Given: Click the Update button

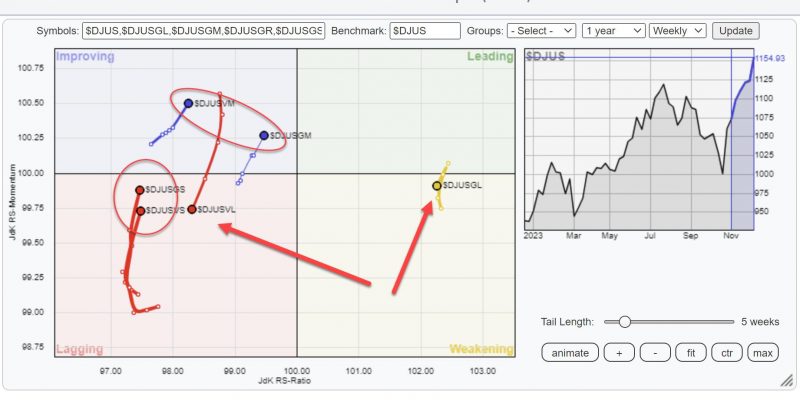Looking at the screenshot, I should (736, 31).
